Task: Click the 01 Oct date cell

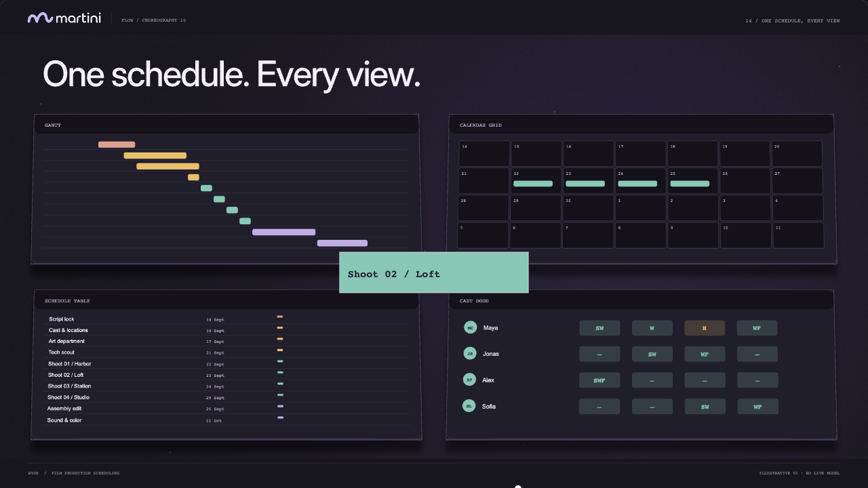Action: coord(214,421)
